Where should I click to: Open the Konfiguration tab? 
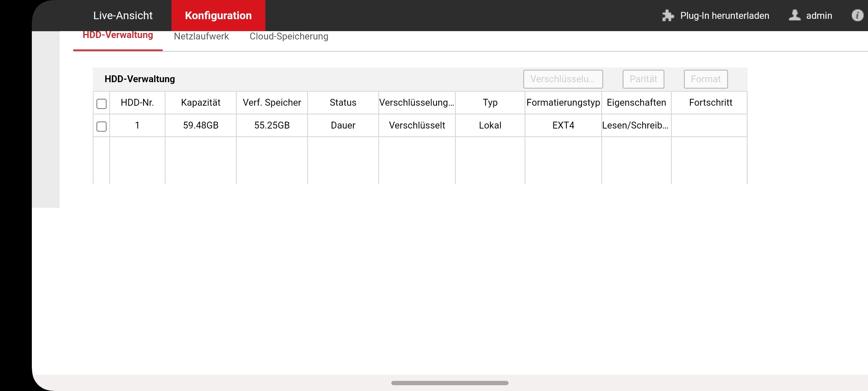[218, 16]
